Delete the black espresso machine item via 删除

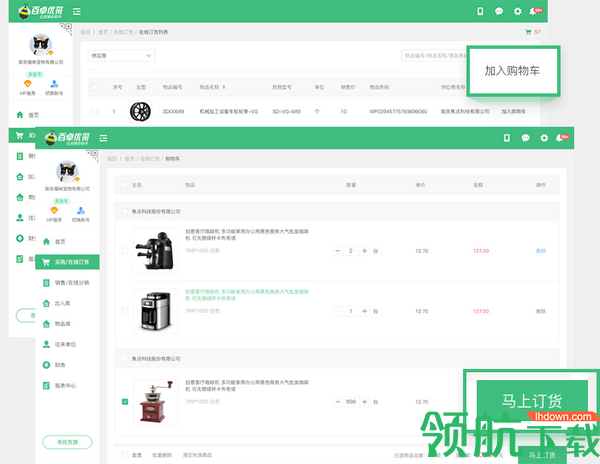[x=541, y=251]
